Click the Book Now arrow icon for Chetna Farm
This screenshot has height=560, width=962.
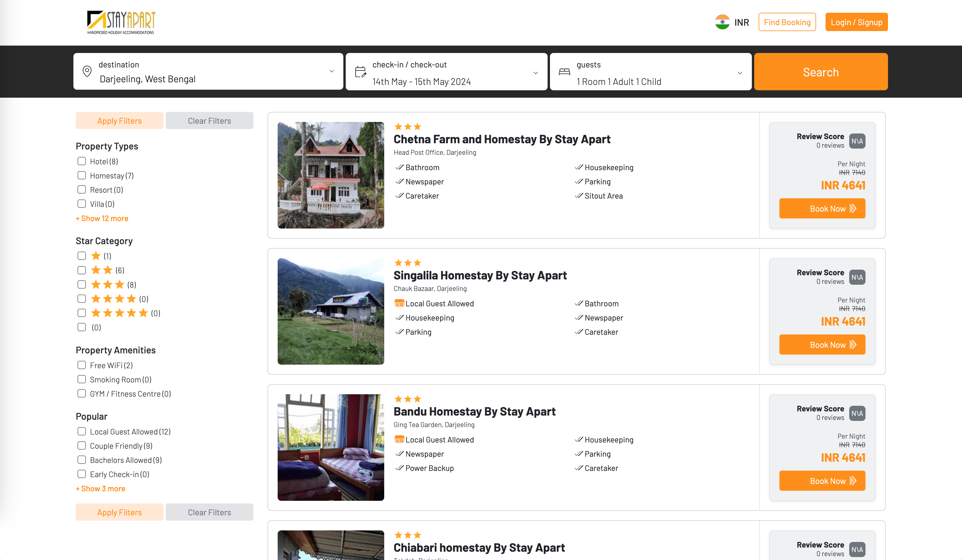click(854, 209)
